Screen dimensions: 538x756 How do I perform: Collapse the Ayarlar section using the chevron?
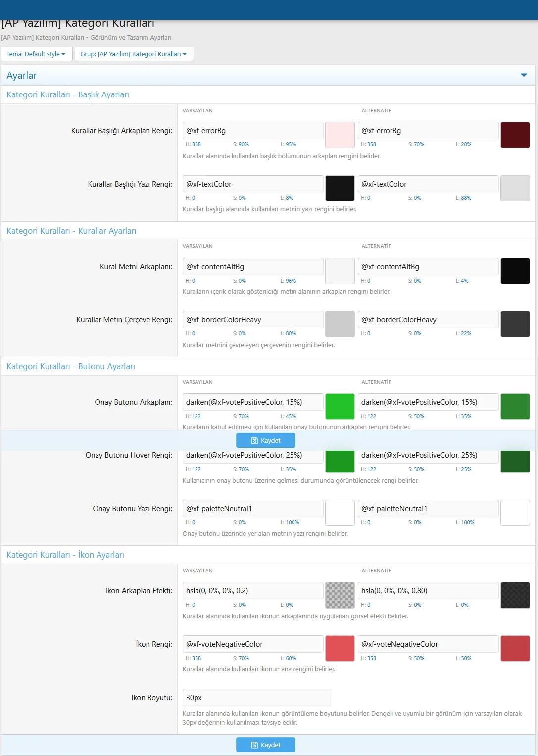(x=524, y=75)
